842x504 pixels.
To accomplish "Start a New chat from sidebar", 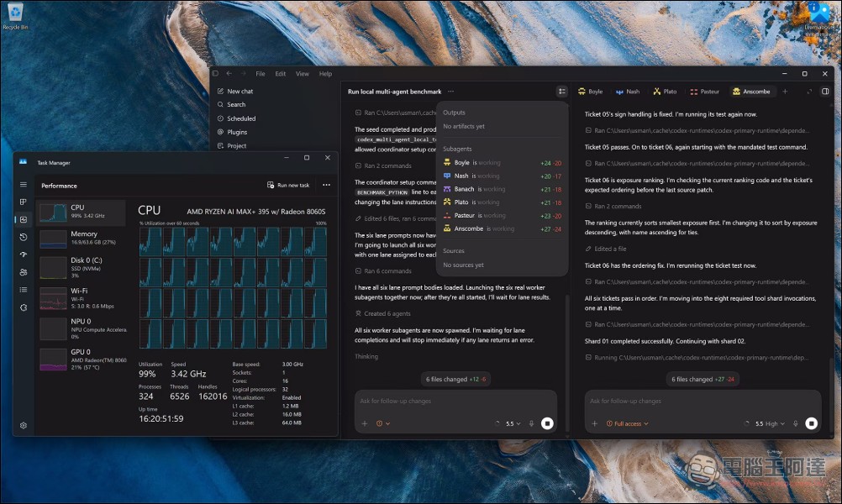I will tap(234, 92).
